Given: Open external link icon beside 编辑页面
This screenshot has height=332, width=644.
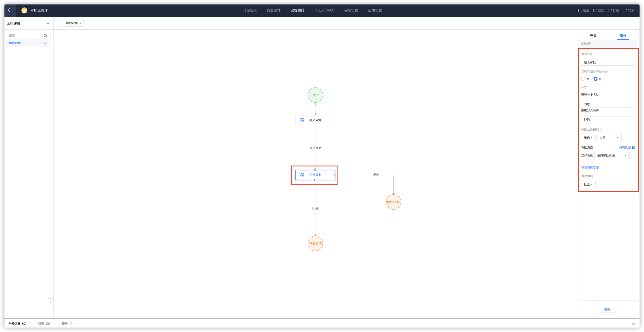Looking at the screenshot, I should coord(633,147).
